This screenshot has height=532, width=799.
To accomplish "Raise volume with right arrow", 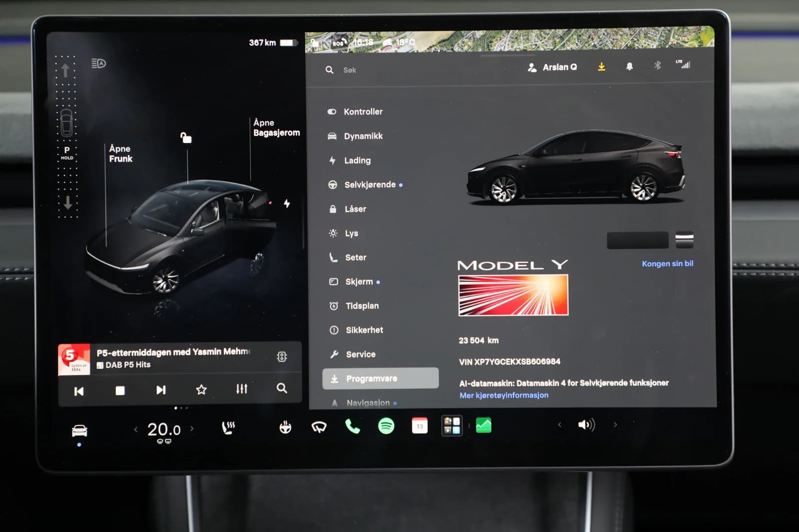I will 615,425.
